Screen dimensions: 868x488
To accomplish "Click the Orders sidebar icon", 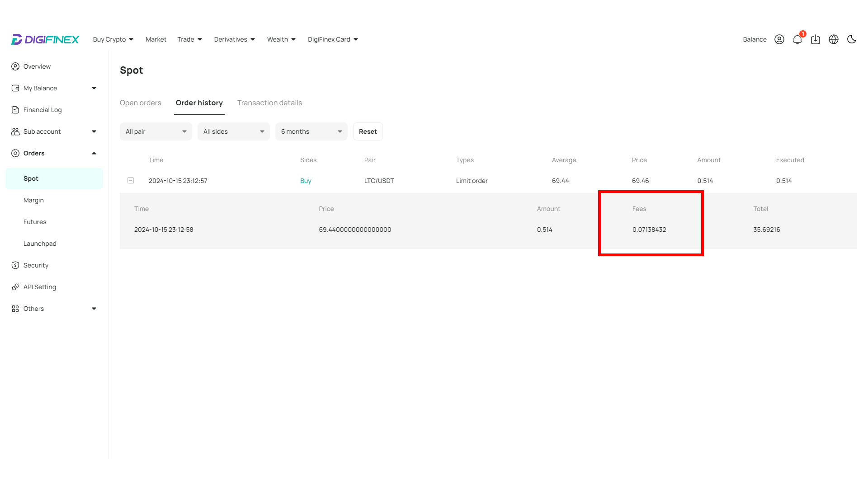I will click(15, 153).
